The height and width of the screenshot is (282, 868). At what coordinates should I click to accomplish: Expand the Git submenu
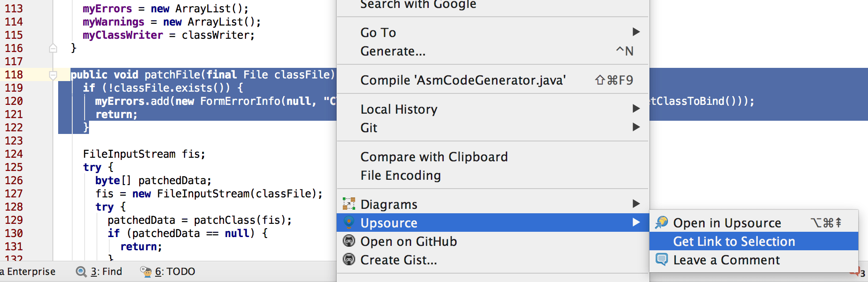pos(635,127)
